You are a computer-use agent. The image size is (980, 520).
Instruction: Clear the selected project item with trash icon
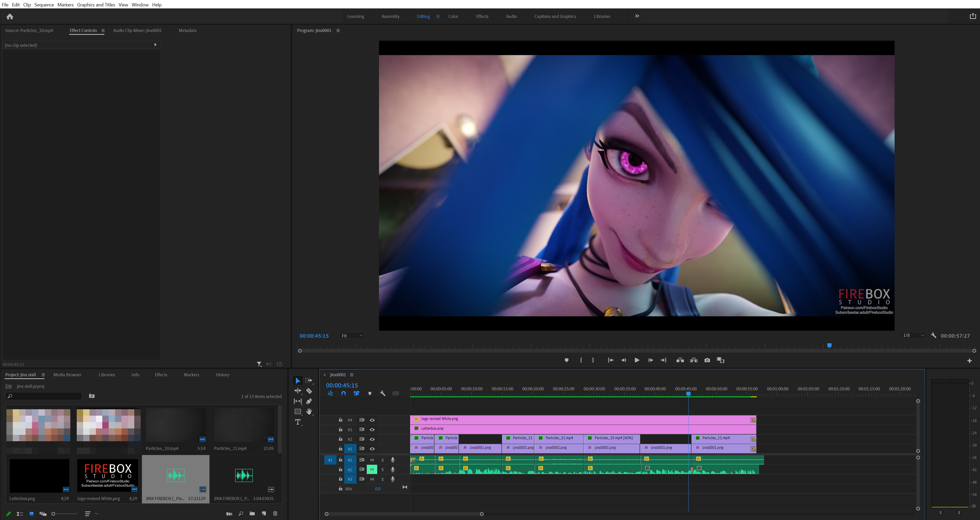[x=275, y=514]
